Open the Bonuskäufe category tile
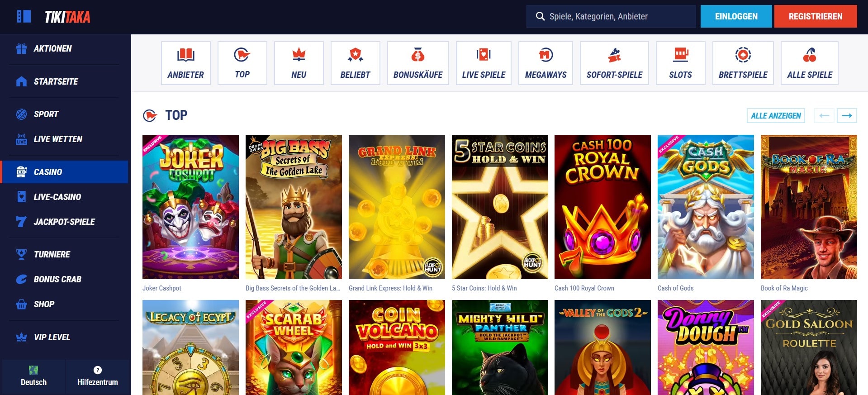 pos(418,63)
